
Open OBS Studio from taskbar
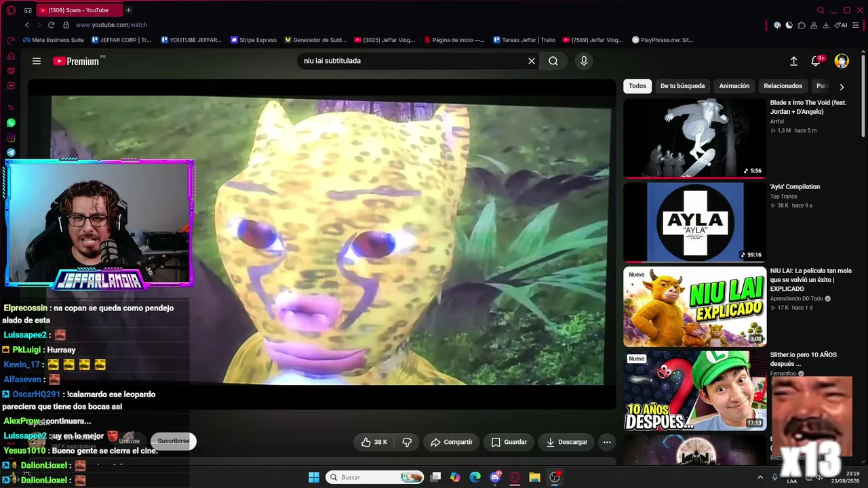555,477
